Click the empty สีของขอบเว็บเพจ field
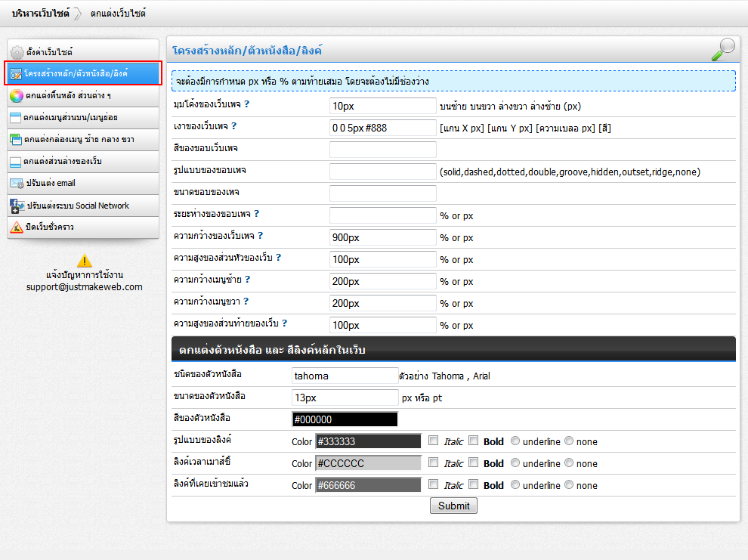Viewport: 748px width, 560px height. tap(382, 150)
